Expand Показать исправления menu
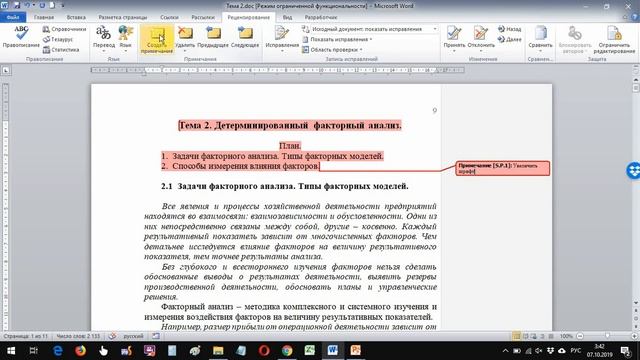 [x=337, y=39]
